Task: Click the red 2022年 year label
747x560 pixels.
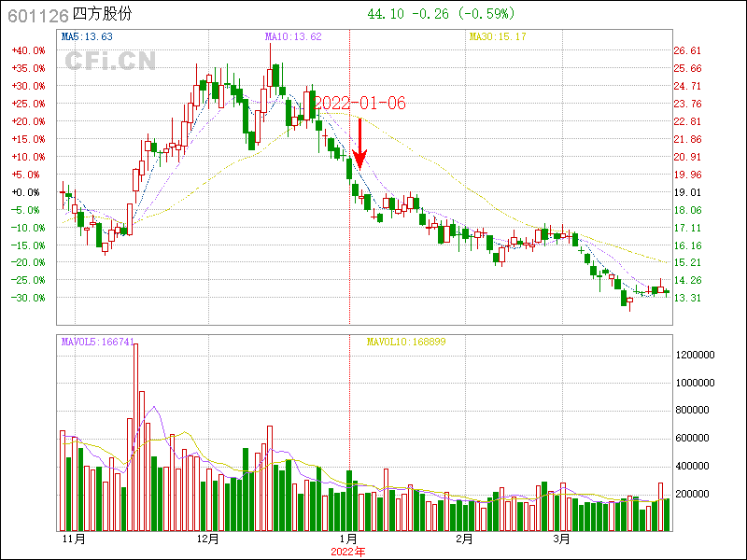Action: point(348,552)
